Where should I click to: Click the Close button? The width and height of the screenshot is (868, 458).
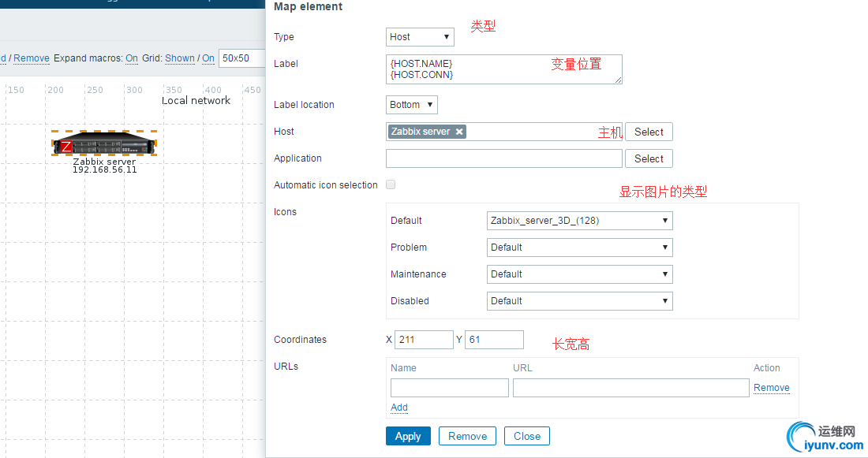tap(527, 436)
